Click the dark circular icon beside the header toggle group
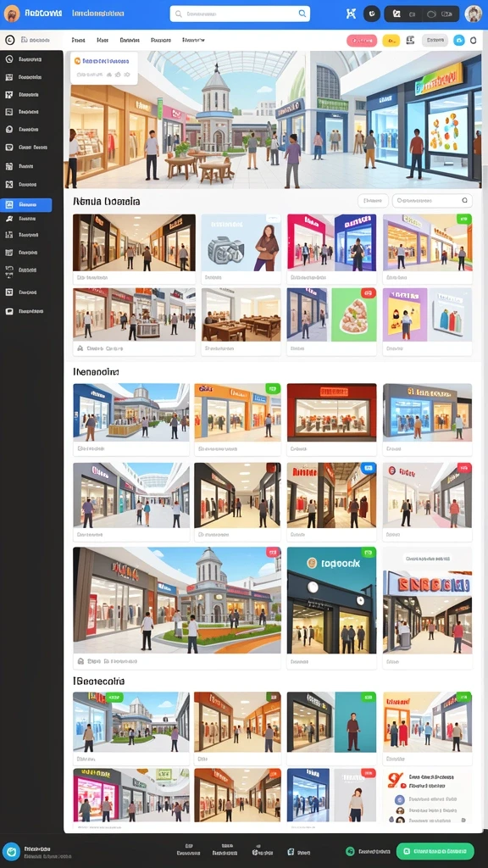The height and width of the screenshot is (868, 488). [371, 14]
